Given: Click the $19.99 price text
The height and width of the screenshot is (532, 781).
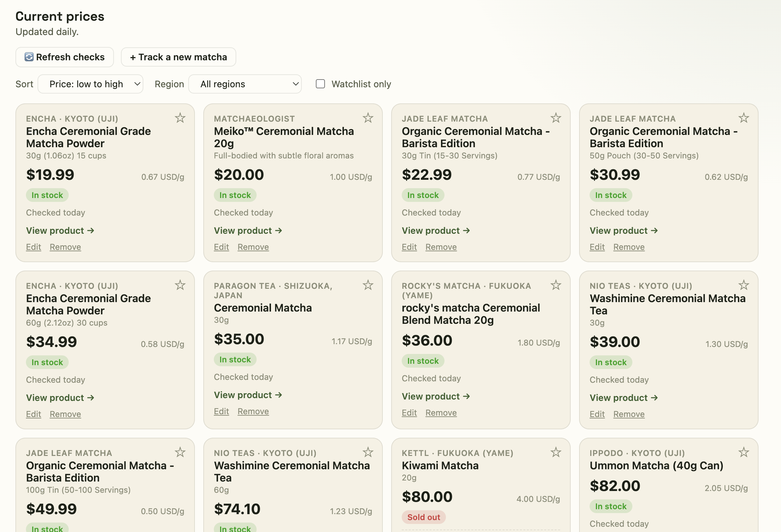Looking at the screenshot, I should tap(50, 175).
